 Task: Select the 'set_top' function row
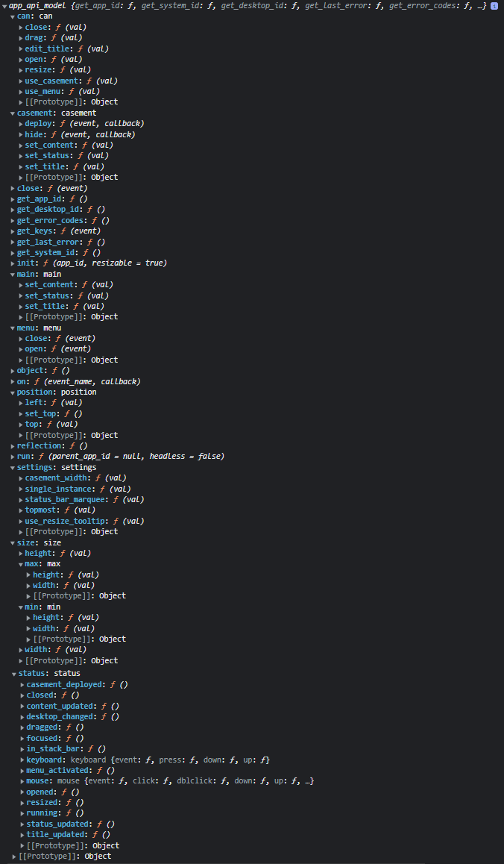coord(50,414)
